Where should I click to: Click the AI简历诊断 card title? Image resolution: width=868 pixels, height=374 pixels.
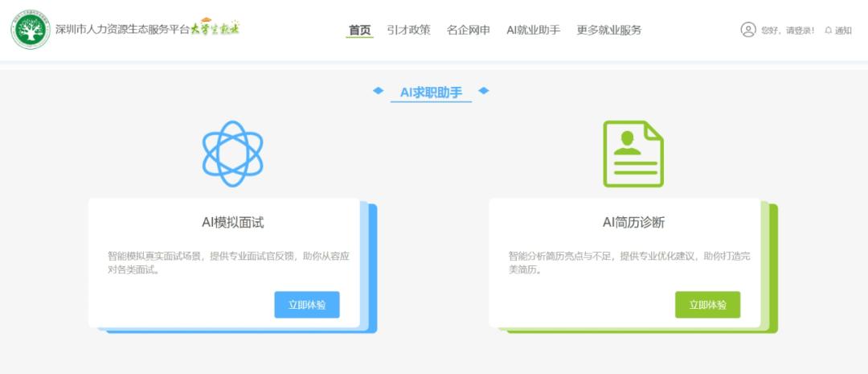tap(633, 223)
